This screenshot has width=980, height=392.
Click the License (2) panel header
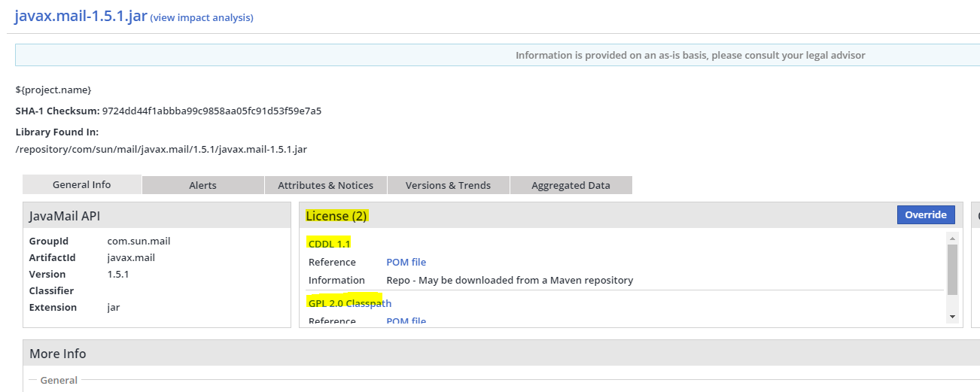[336, 216]
